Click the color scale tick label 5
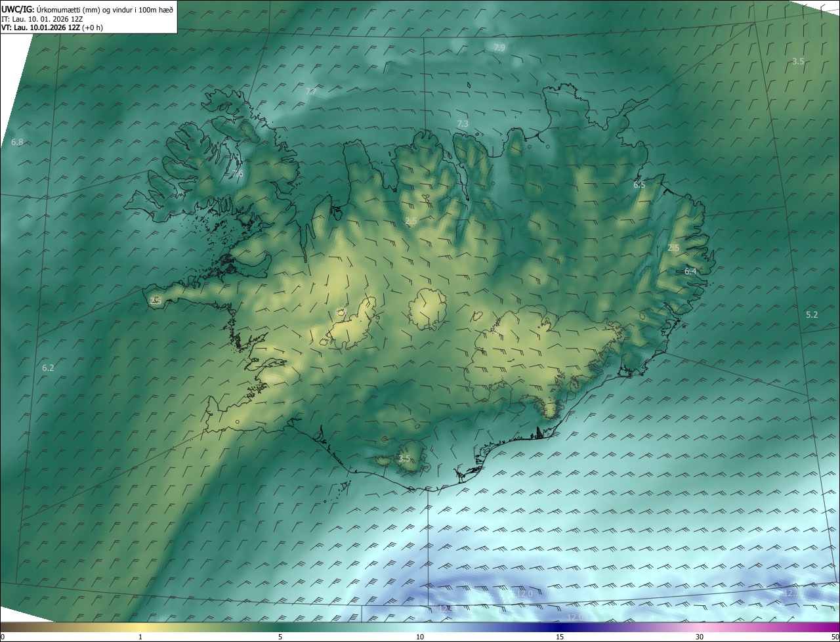840x642 pixels. [x=280, y=637]
